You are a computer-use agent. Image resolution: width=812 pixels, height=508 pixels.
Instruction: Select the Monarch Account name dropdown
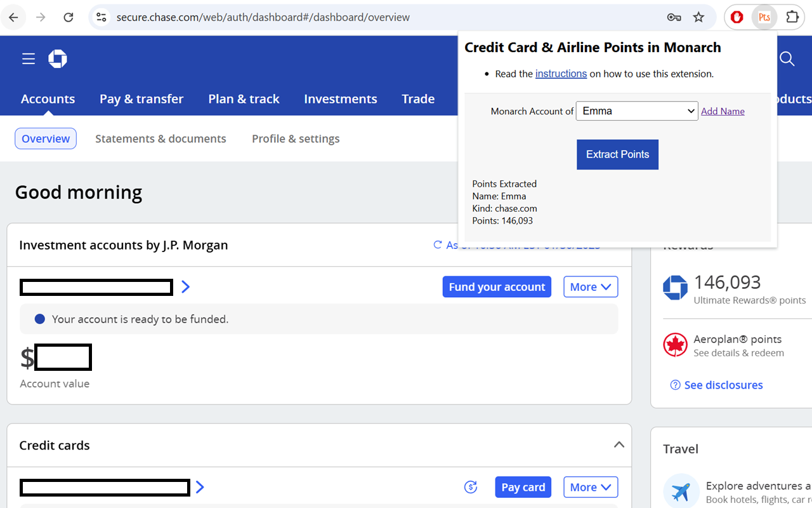[x=637, y=111]
